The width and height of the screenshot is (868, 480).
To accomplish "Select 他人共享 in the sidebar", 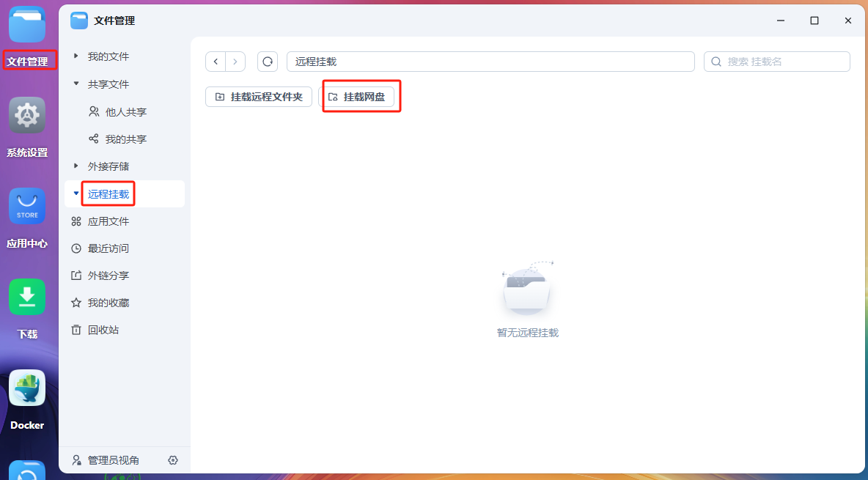I will (x=125, y=112).
